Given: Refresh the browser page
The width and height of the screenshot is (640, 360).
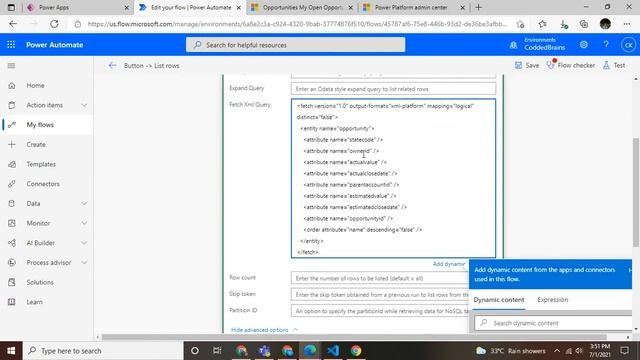Looking at the screenshot, I should 54,24.
